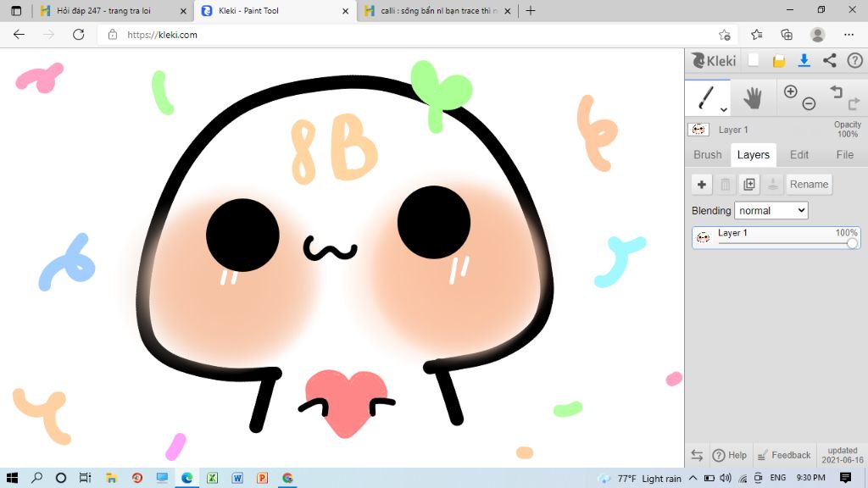Open Excel from the taskbar
Viewport: 868px width, 488px height.
(213, 478)
